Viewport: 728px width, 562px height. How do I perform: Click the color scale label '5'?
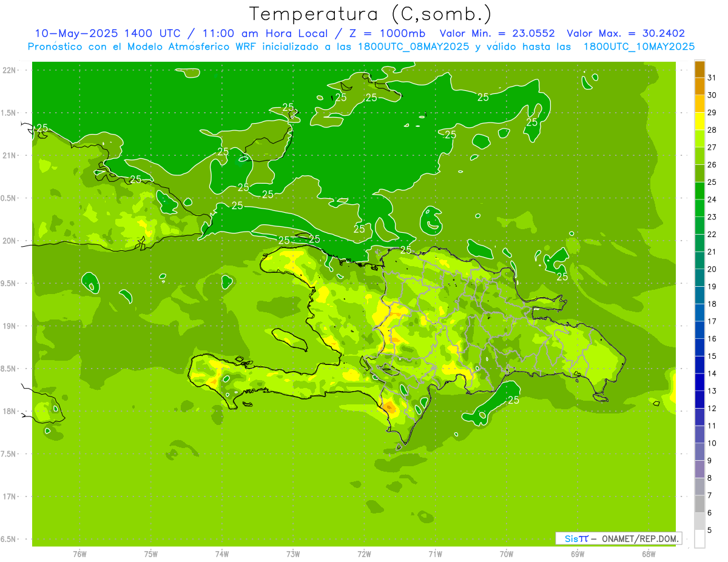pyautogui.click(x=710, y=530)
